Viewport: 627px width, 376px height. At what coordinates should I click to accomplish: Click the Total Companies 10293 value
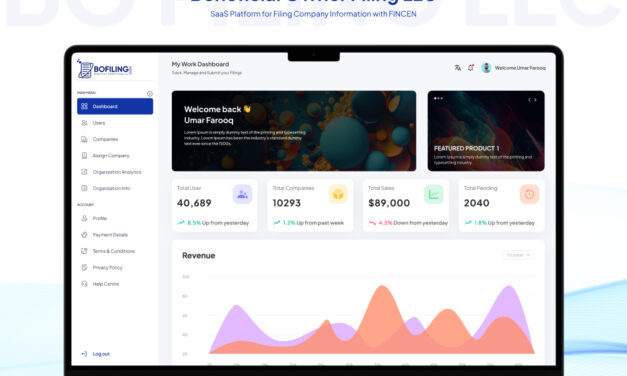(287, 203)
